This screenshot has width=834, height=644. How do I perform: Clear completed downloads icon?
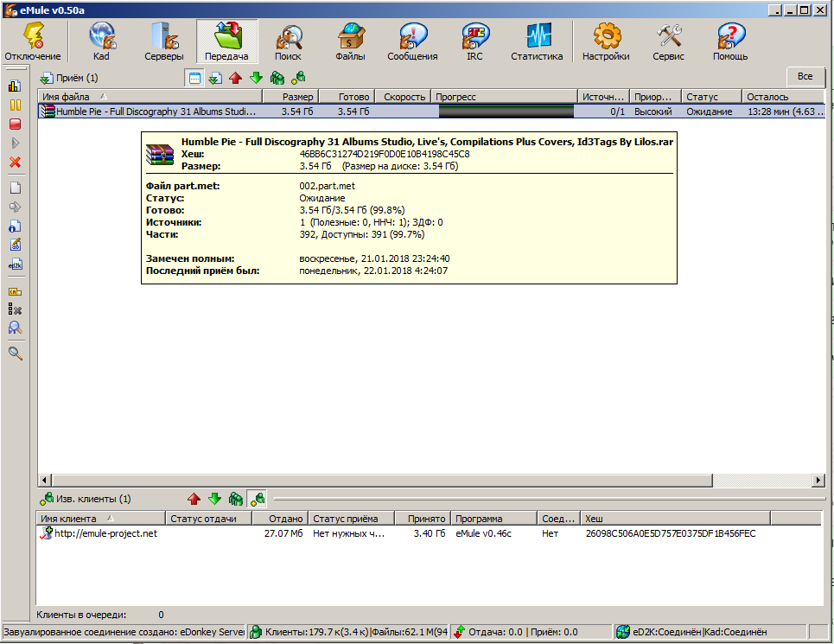click(15, 309)
